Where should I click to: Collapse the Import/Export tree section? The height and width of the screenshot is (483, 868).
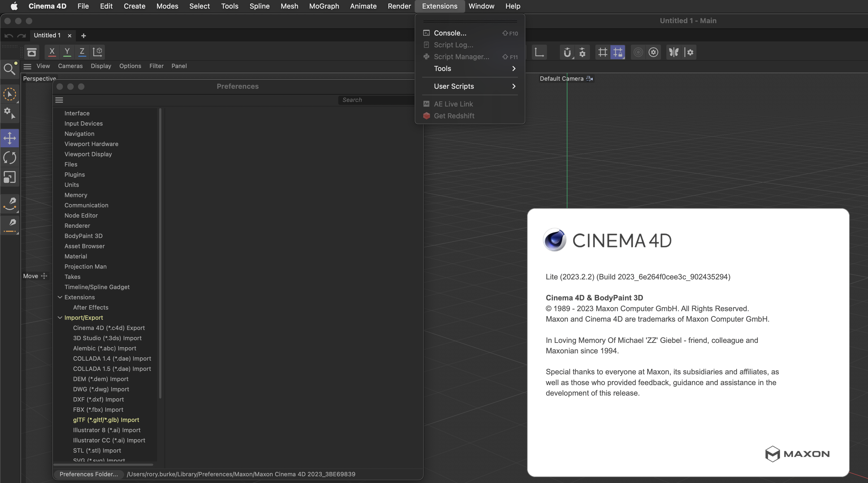(x=60, y=318)
